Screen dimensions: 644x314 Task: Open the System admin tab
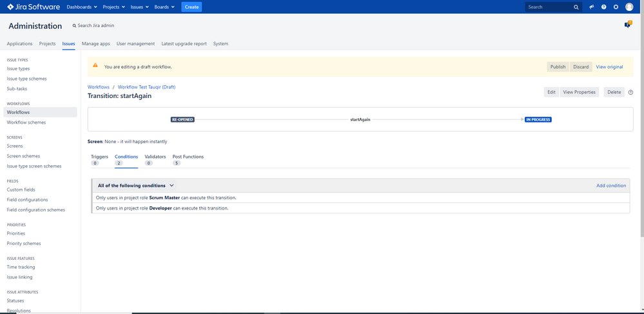(x=220, y=44)
